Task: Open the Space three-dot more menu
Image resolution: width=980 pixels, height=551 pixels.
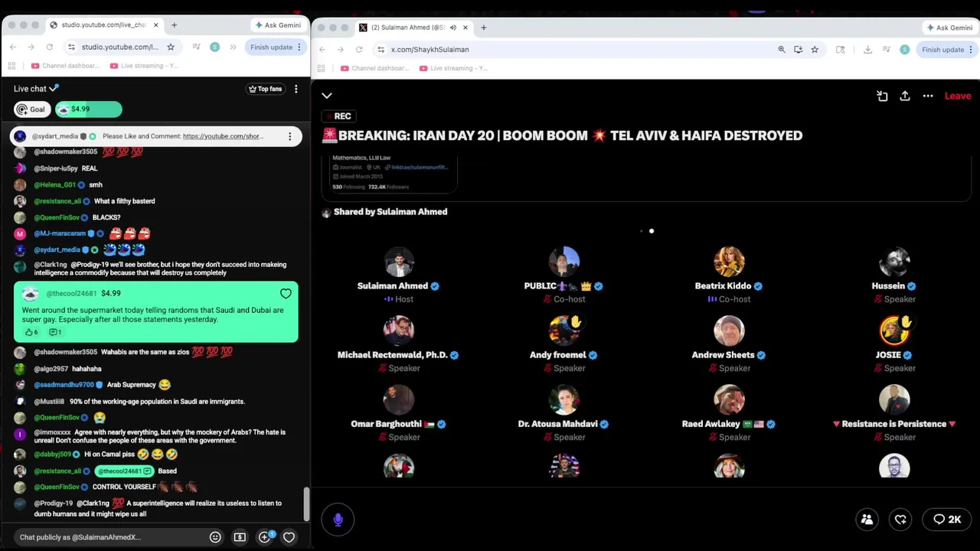Action: (928, 96)
